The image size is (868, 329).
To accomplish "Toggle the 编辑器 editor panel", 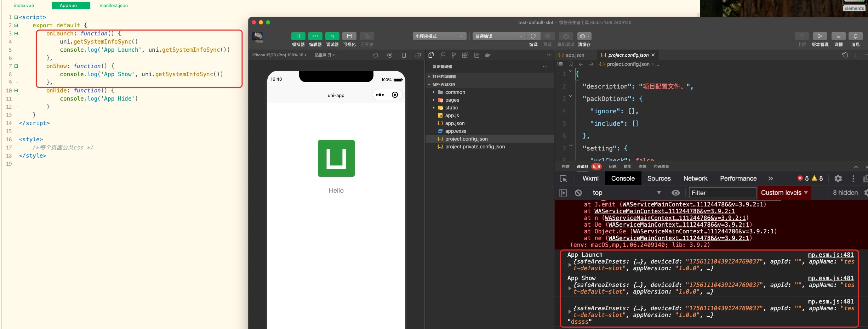I will [315, 36].
